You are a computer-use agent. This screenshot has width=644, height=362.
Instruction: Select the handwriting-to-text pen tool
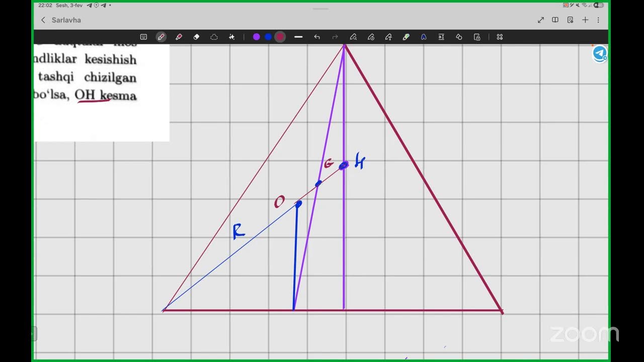(x=388, y=37)
